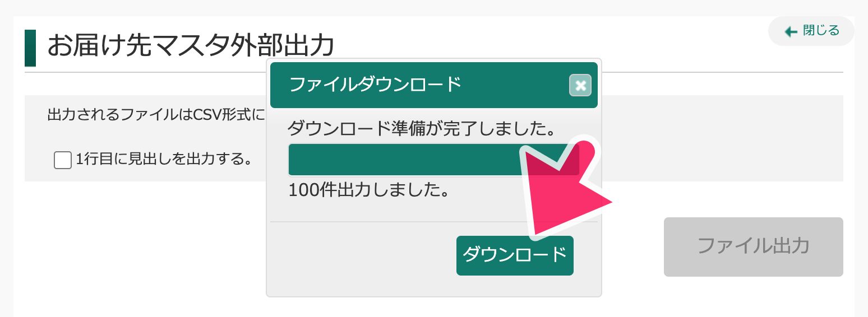
Task: Click the green accent bar beside the page title
Action: 30,48
